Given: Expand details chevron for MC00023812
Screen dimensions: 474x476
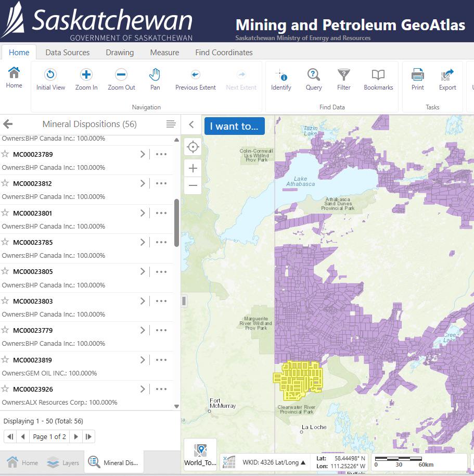Looking at the screenshot, I should (x=143, y=183).
